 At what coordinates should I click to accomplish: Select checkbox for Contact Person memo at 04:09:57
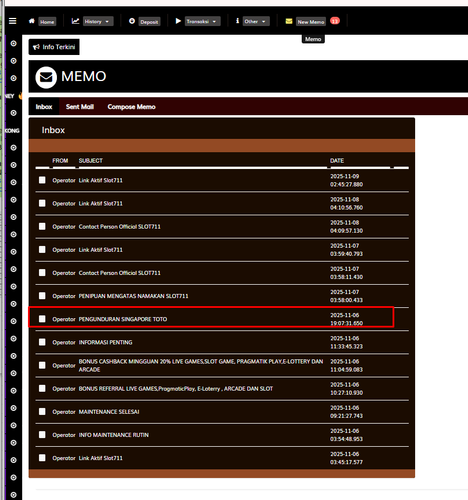click(42, 226)
